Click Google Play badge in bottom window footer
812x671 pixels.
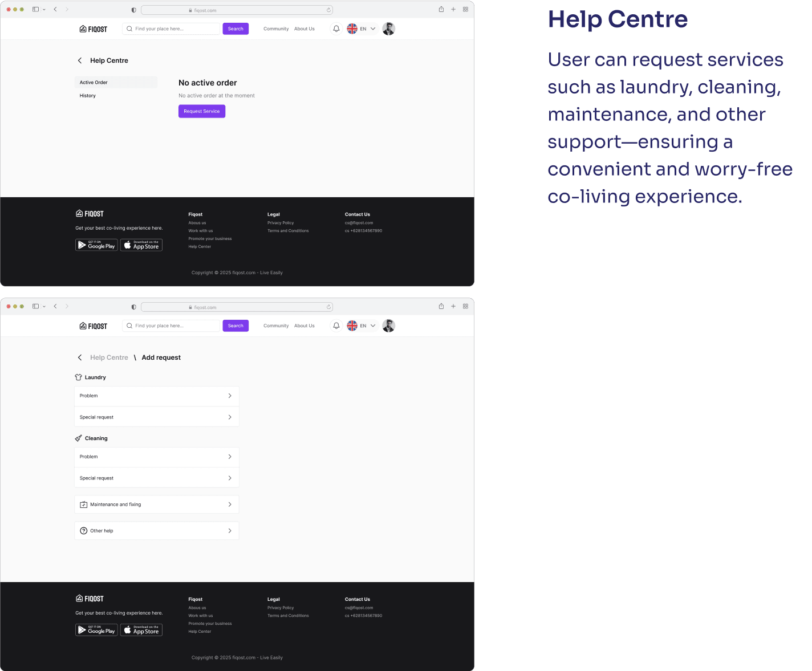(96, 630)
